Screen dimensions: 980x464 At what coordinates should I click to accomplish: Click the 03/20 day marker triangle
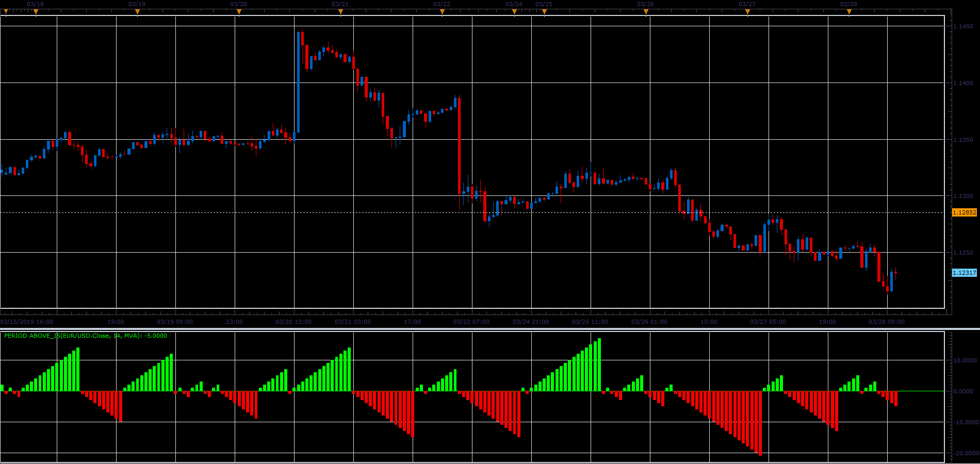pos(239,12)
